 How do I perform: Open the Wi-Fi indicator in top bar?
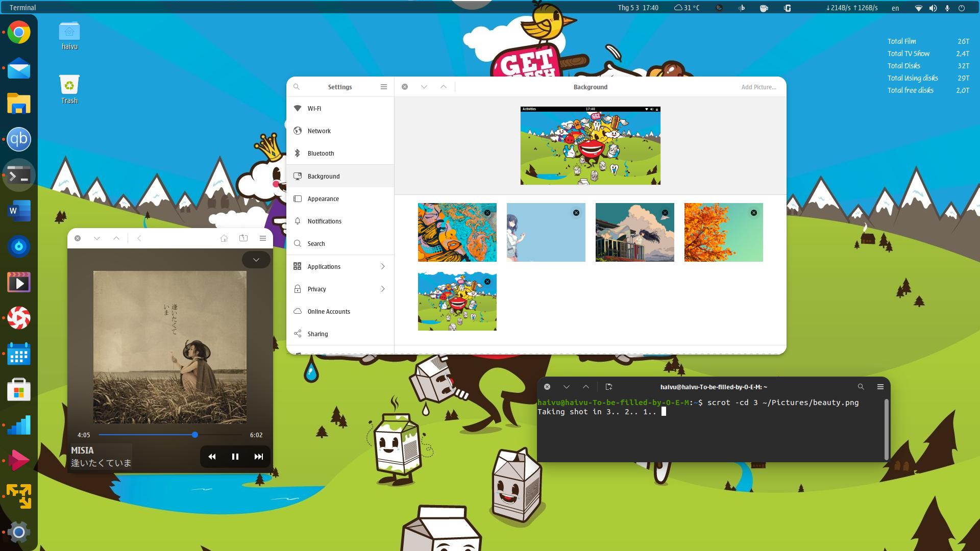[x=919, y=8]
